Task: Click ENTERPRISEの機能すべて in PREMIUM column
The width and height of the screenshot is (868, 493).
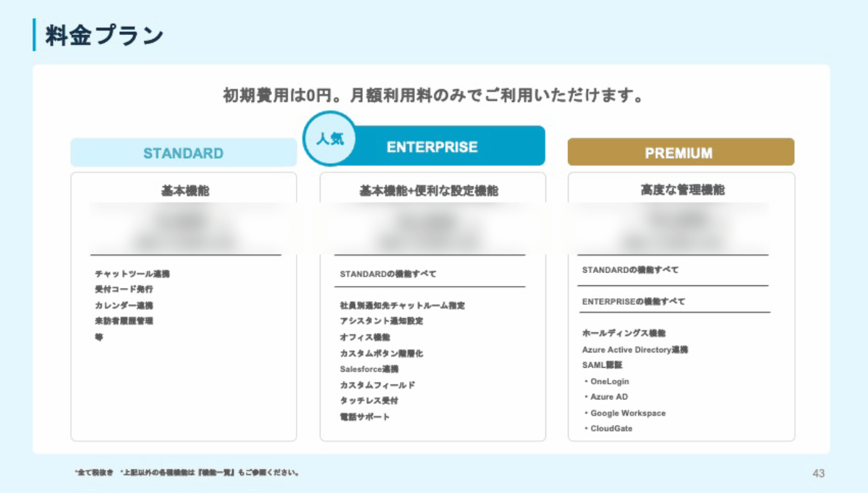Action: (x=634, y=300)
